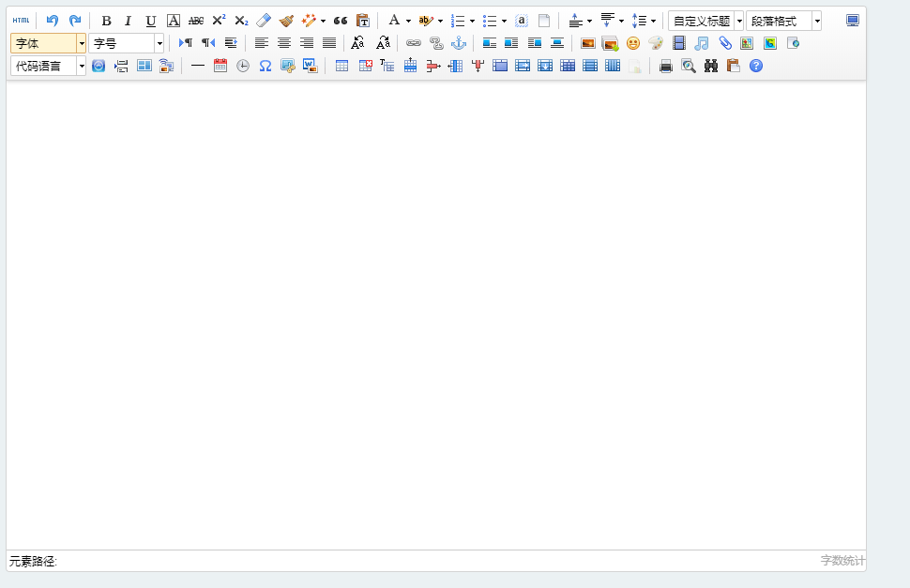The width and height of the screenshot is (910, 588).
Task: Apply font color with the A button
Action: tap(394, 21)
